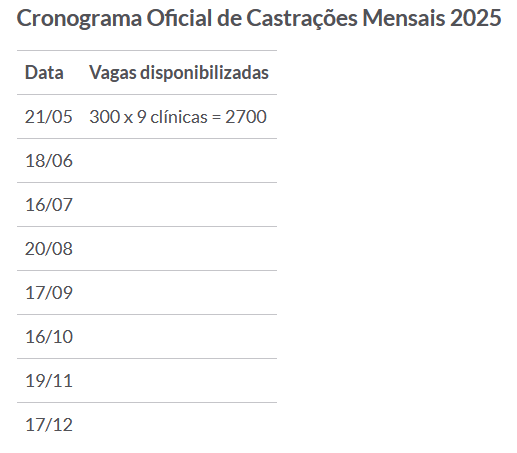This screenshot has height=453, width=517.
Task: Click the 20/08 date cell
Action: tap(49, 249)
